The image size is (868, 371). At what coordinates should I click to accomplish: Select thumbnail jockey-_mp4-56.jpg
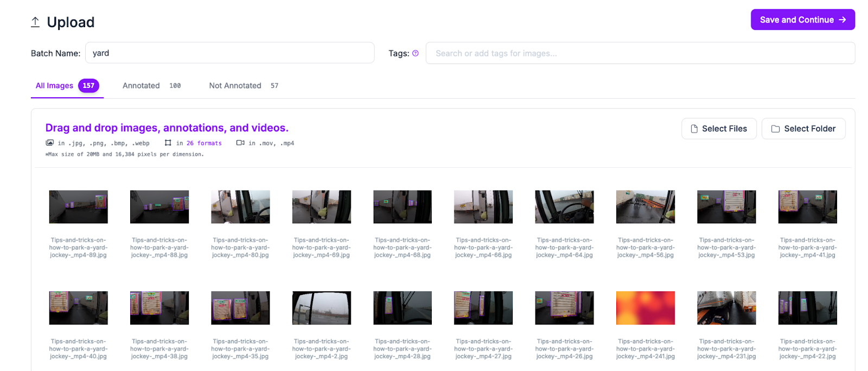646,207
